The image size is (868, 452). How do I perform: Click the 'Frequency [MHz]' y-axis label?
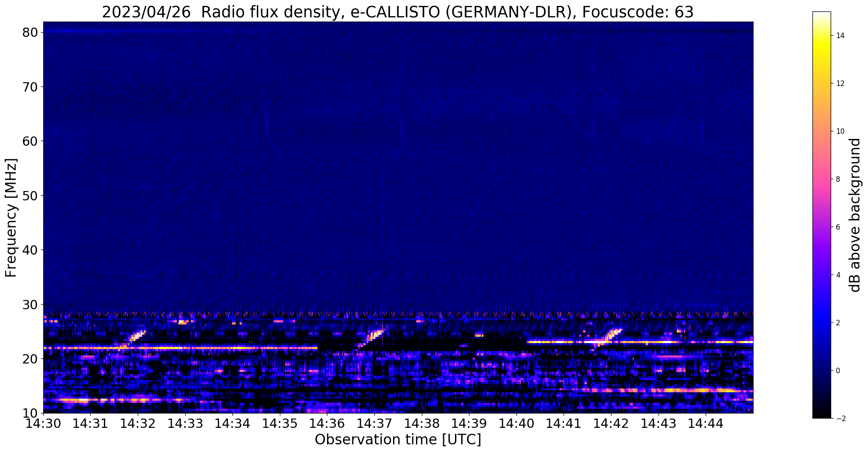[11, 218]
